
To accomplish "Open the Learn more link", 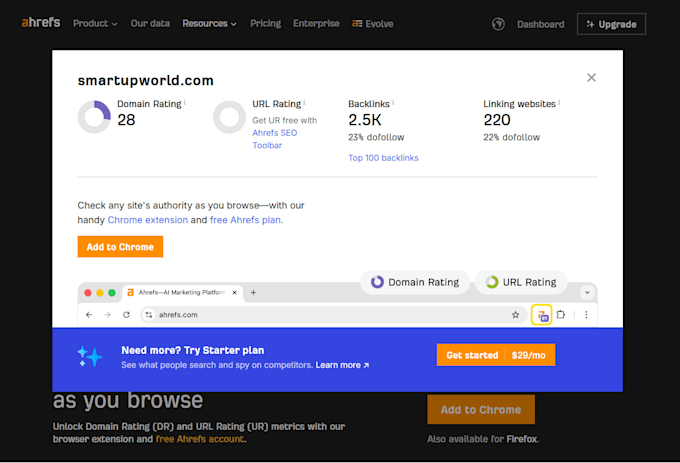I will click(342, 365).
